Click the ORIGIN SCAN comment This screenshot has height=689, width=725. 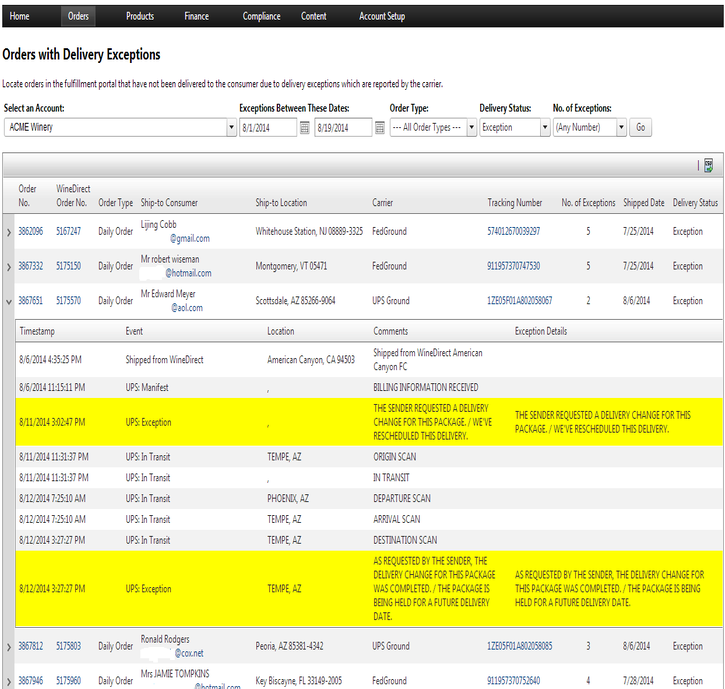pos(394,457)
